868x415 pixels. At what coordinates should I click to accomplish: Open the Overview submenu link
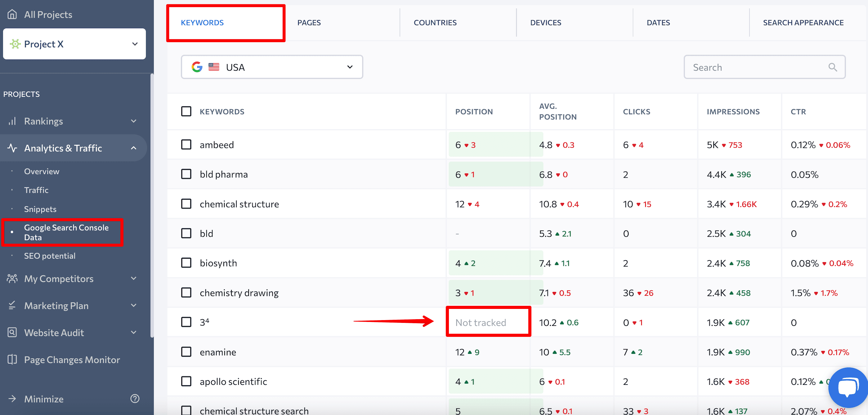42,171
